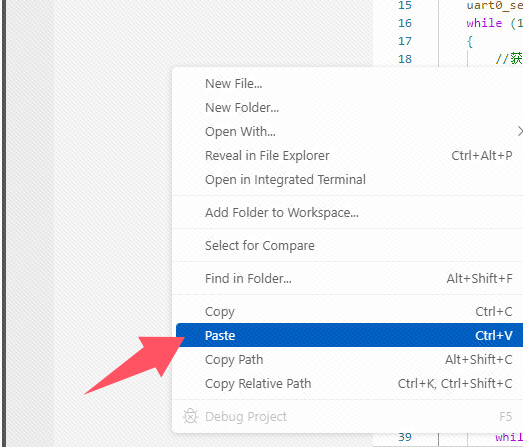
Task: Click line number 18 in the editor gutter
Action: coord(405,59)
